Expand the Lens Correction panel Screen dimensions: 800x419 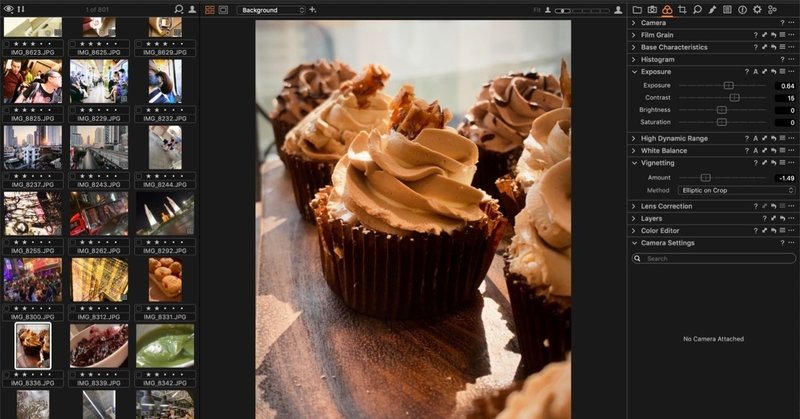coord(634,206)
